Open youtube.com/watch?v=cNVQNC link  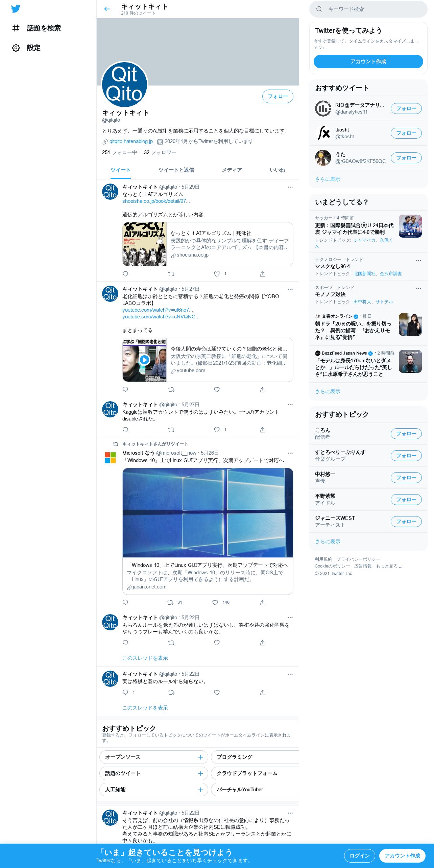click(x=161, y=317)
